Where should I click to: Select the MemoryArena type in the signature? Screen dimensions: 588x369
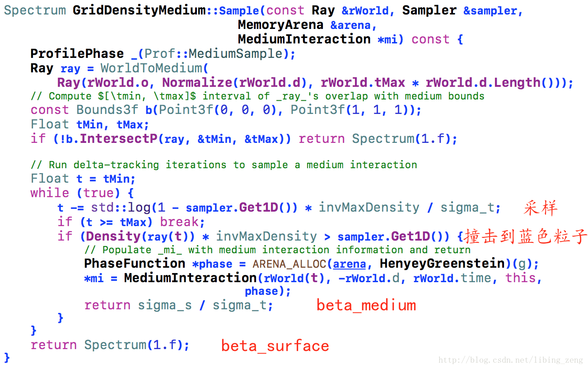[280, 25]
